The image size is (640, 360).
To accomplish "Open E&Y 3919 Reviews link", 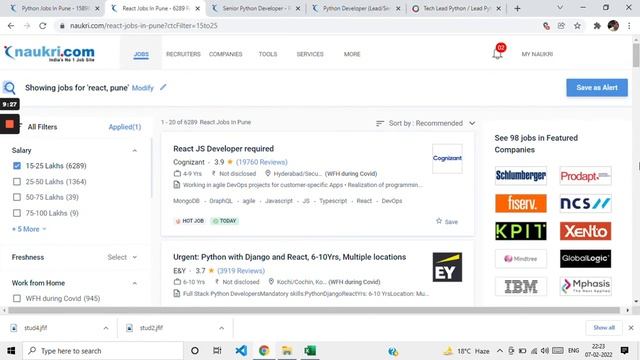I will coord(241,271).
